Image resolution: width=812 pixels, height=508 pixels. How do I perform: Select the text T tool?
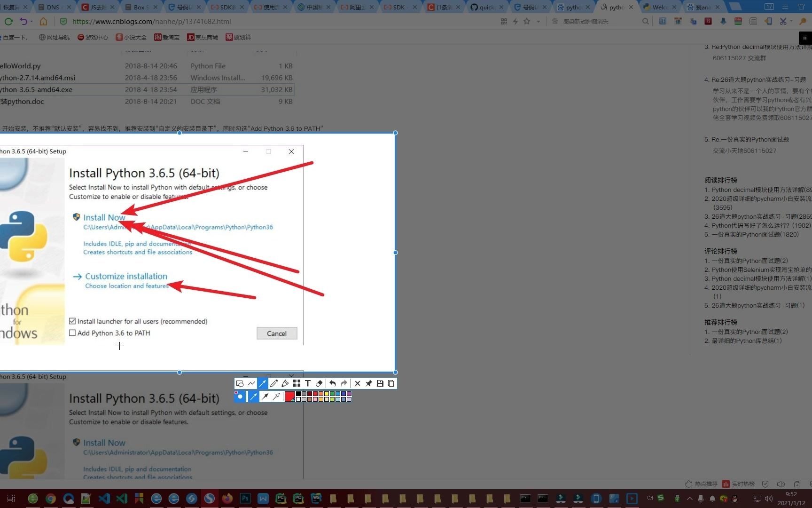pyautogui.click(x=308, y=383)
